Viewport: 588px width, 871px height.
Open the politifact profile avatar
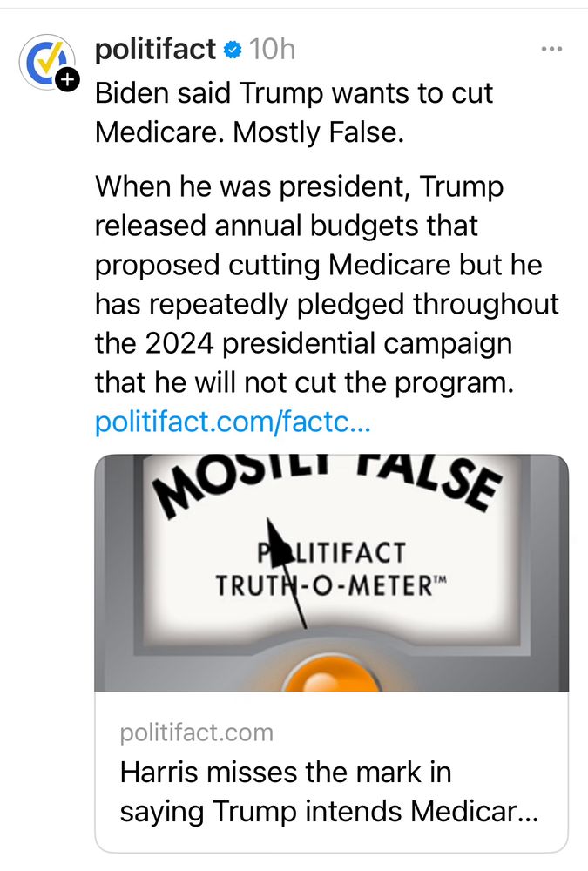tap(46, 63)
